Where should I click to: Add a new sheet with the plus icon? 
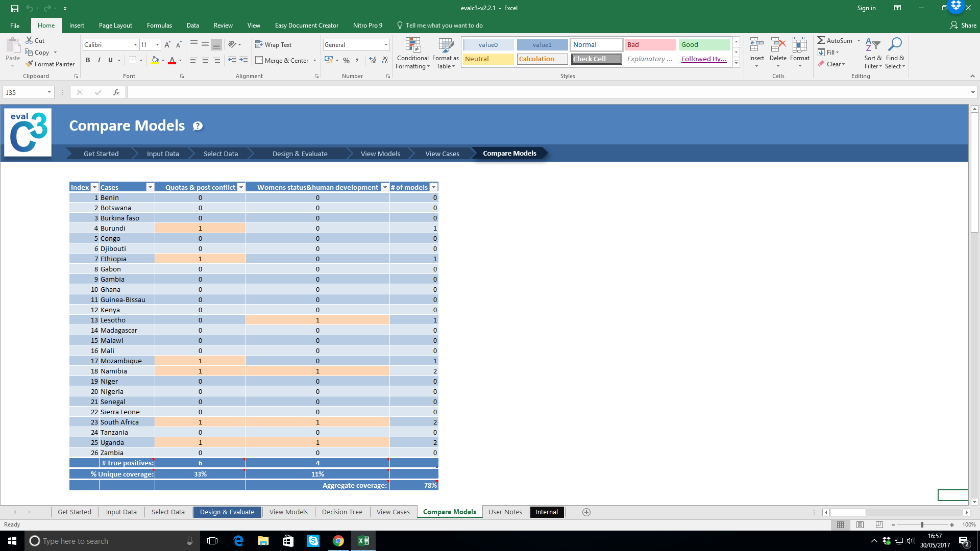pyautogui.click(x=586, y=512)
